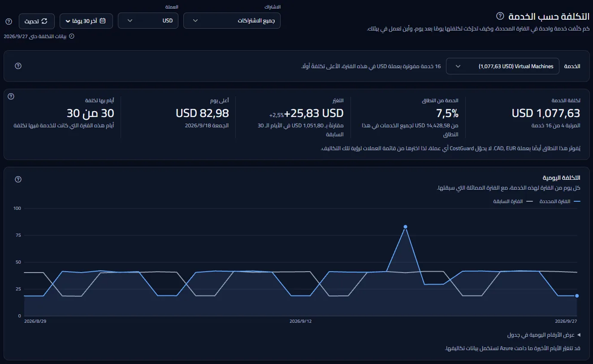Click the help icon beside the تحديث button
593x364 pixels.
pyautogui.click(x=9, y=21)
